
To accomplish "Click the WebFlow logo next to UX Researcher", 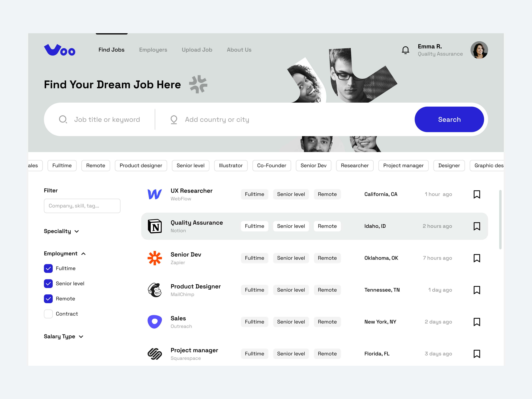I will pyautogui.click(x=154, y=194).
